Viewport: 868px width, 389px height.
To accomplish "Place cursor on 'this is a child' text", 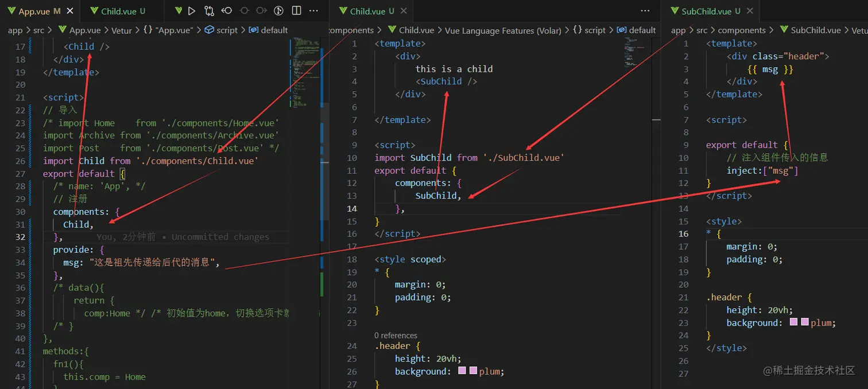I will (454, 69).
